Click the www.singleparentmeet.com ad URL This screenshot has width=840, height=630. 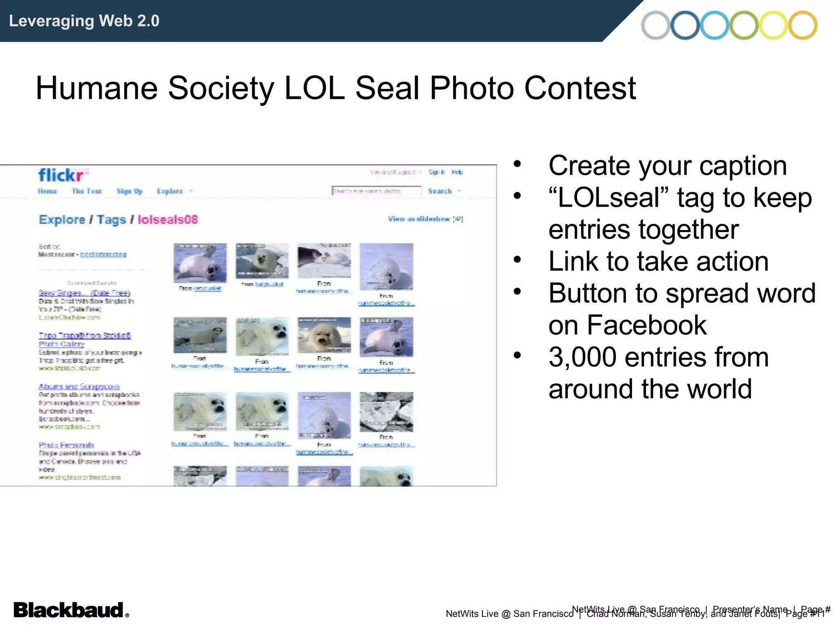(x=80, y=477)
